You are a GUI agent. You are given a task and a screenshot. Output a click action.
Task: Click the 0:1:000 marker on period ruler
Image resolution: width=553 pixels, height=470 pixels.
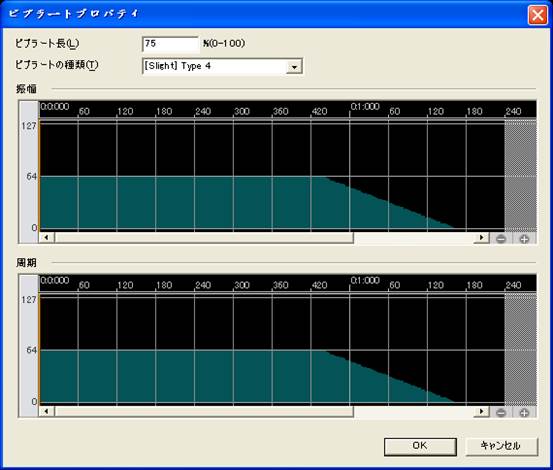365,280
